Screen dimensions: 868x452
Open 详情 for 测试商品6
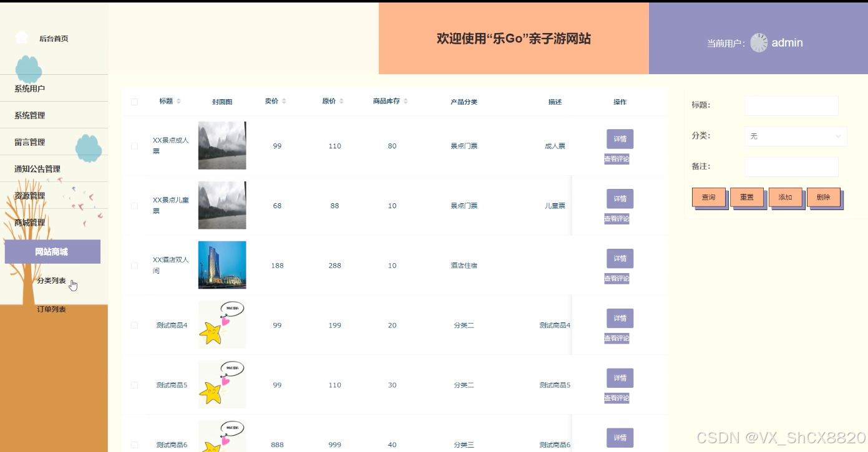pos(620,438)
